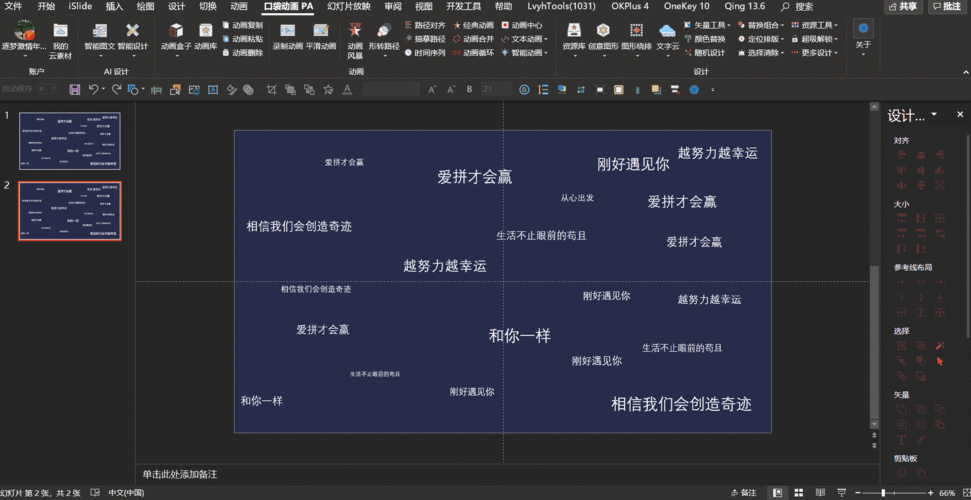The height and width of the screenshot is (500, 971).
Task: Switch to reading view in status bar
Action: click(820, 493)
